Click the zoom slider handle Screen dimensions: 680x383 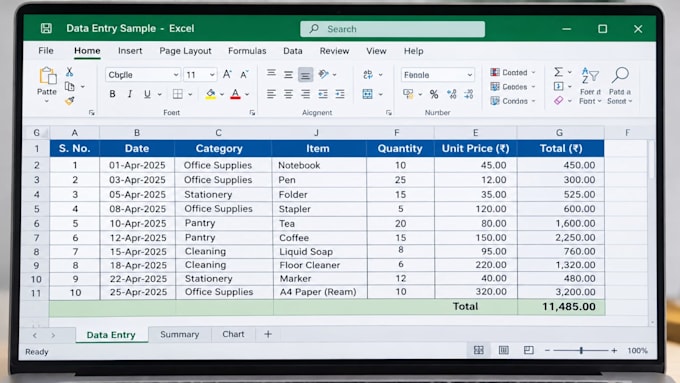point(581,350)
